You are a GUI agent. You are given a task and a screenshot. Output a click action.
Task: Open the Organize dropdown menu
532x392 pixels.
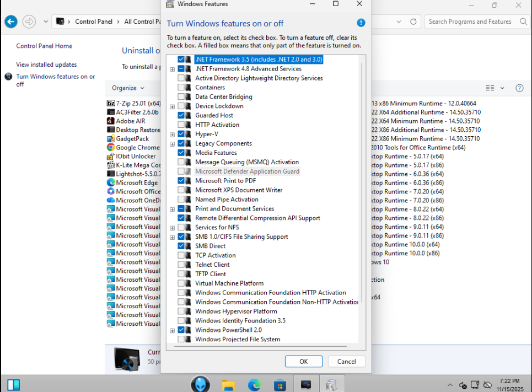pyautogui.click(x=128, y=88)
